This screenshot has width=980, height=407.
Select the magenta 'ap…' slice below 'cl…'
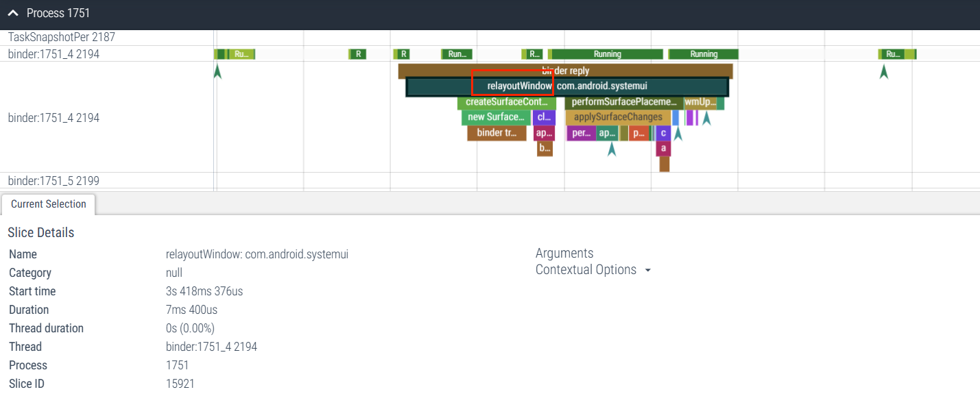click(544, 133)
